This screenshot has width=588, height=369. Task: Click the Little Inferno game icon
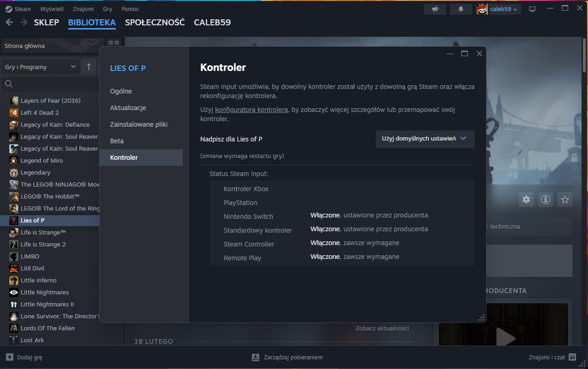[x=14, y=280]
